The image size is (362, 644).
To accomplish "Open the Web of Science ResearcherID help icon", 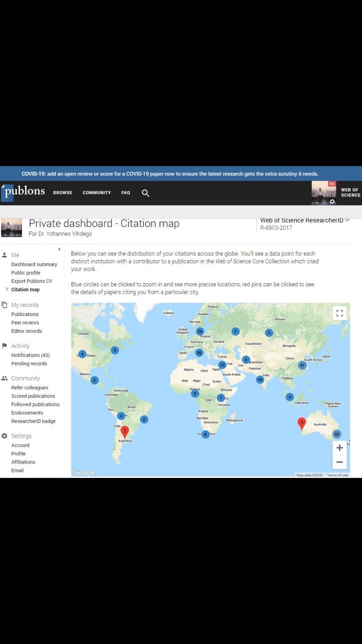I will [347, 220].
